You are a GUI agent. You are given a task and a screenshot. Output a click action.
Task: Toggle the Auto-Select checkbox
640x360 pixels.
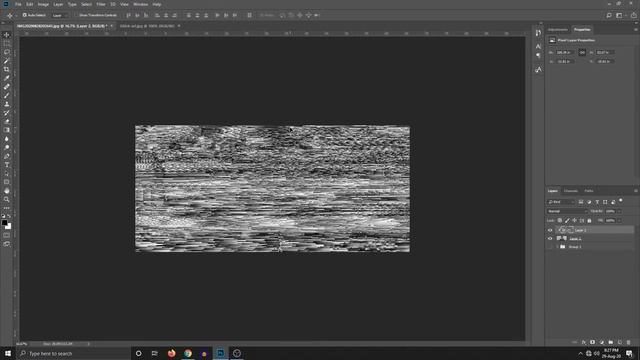coord(24,15)
